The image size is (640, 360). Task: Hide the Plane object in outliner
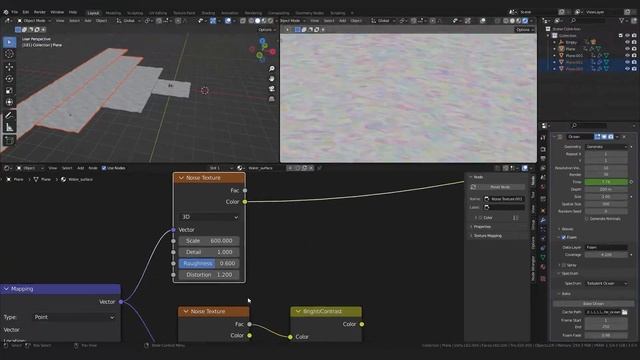coord(627,49)
